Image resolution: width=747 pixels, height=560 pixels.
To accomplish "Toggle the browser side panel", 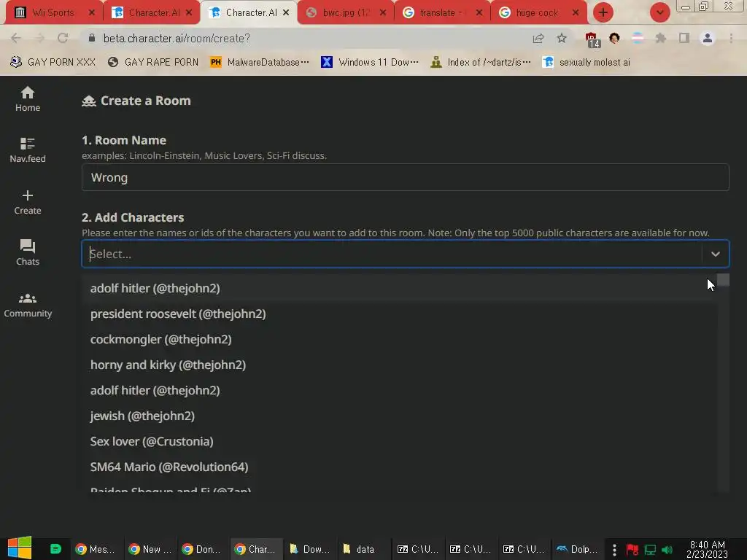I will (x=684, y=38).
